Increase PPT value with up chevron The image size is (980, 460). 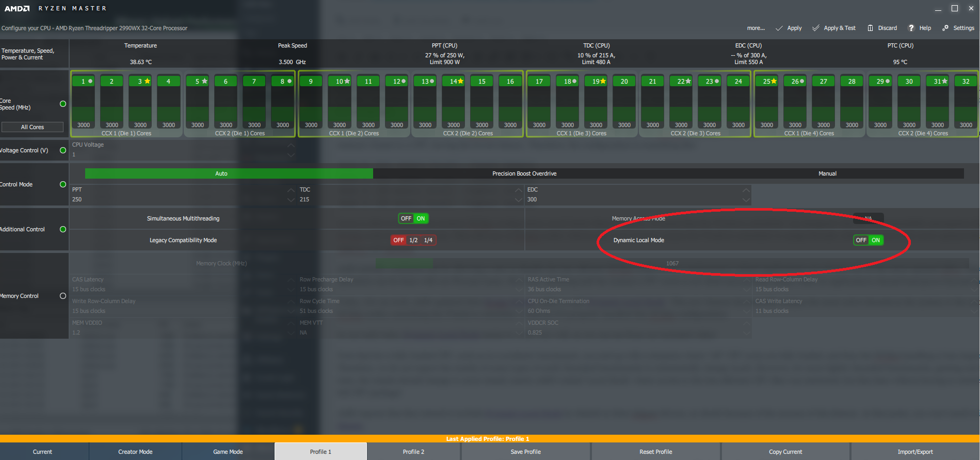point(291,190)
